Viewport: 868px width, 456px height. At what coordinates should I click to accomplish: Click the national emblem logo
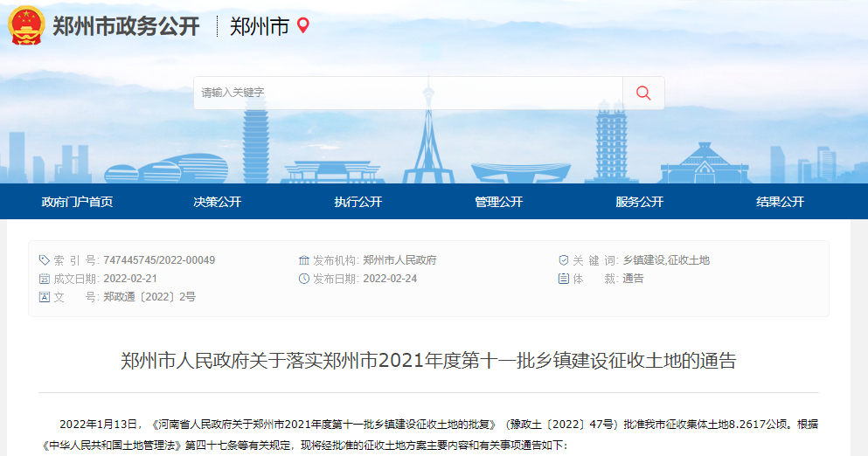click(26, 25)
